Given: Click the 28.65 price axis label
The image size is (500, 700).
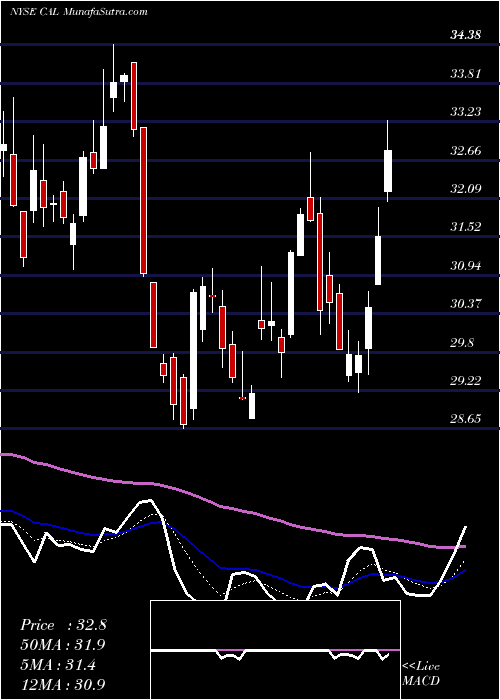Looking at the screenshot, I should click(466, 419).
